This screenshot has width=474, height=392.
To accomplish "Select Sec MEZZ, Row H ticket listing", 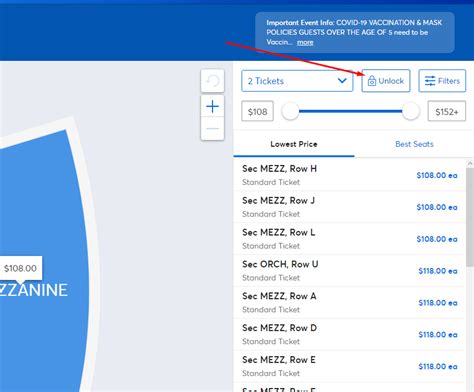I will [x=349, y=175].
